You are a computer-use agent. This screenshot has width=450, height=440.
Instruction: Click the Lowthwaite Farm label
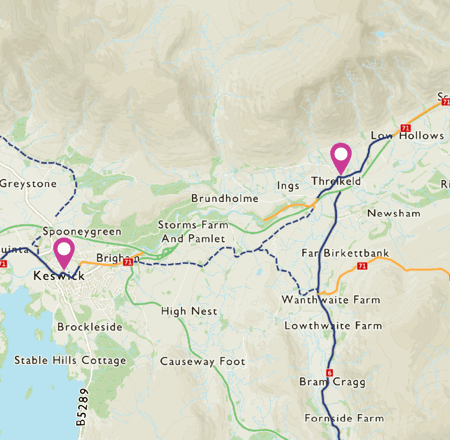[x=333, y=325]
